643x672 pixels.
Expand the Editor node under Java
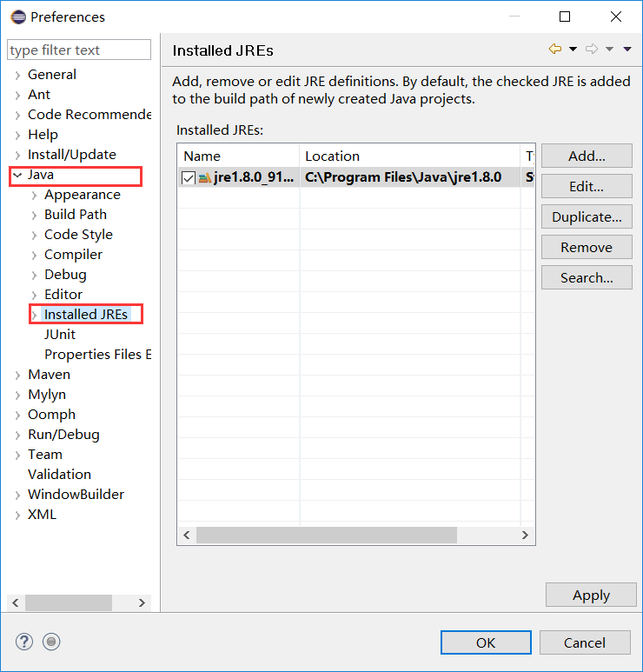point(34,296)
